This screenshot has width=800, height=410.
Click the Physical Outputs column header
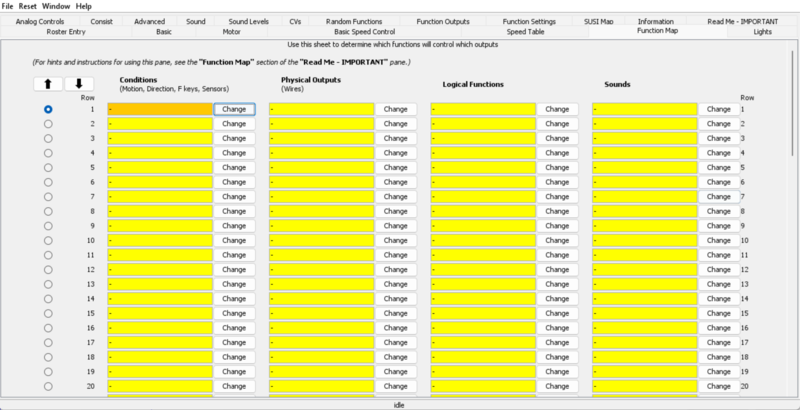point(311,80)
